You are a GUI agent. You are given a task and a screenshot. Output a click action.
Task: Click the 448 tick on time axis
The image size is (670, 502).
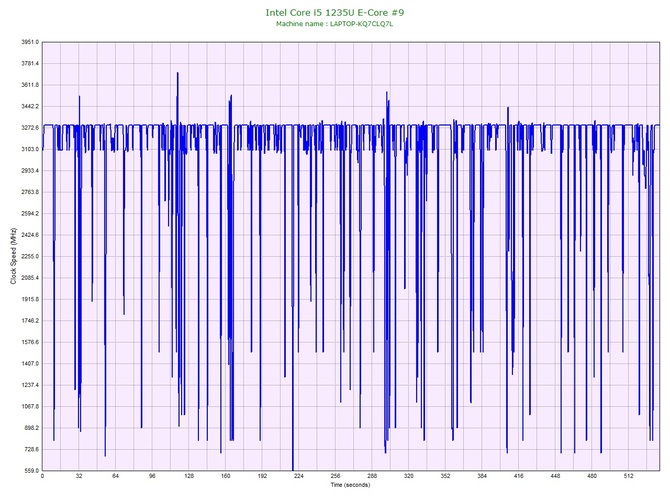coord(555,476)
